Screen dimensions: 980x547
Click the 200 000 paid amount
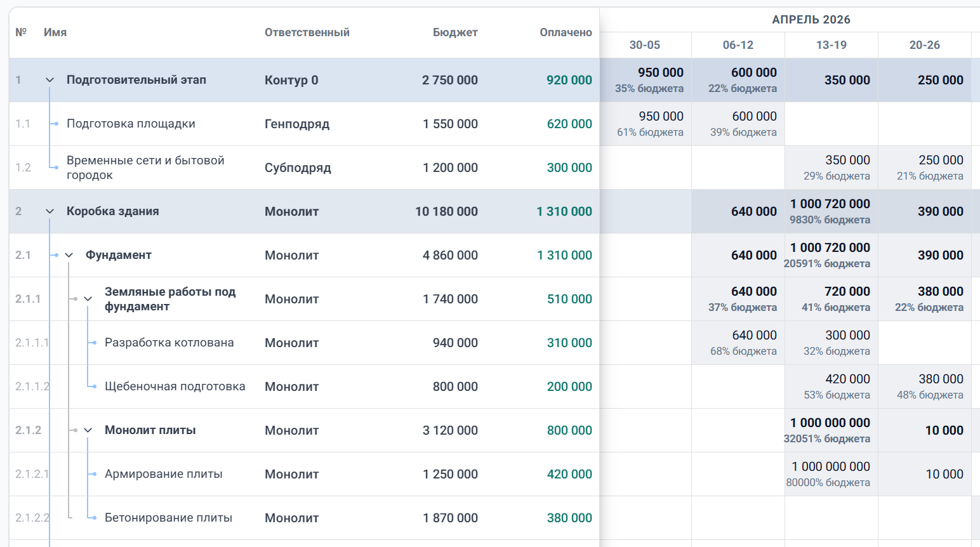(569, 386)
